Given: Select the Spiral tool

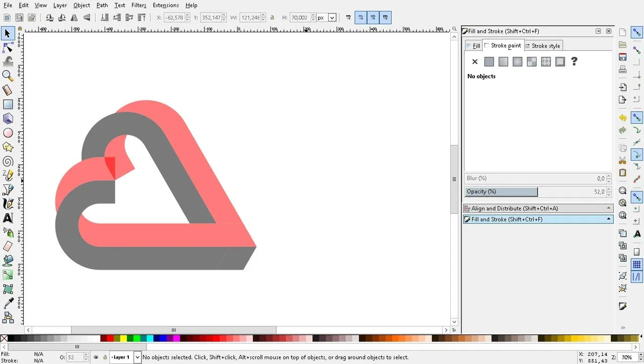Looking at the screenshot, I should pos(8,161).
